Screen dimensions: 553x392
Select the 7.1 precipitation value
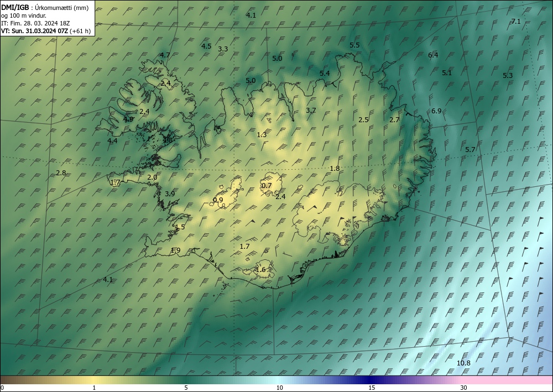[x=516, y=22]
